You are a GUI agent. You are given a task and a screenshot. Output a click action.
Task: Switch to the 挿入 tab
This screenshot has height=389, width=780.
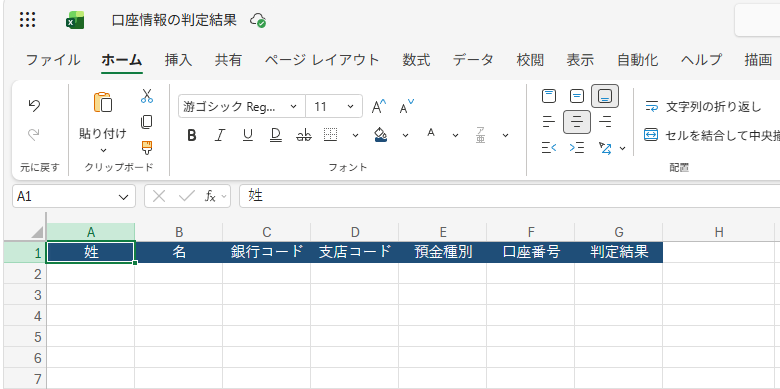pos(179,60)
